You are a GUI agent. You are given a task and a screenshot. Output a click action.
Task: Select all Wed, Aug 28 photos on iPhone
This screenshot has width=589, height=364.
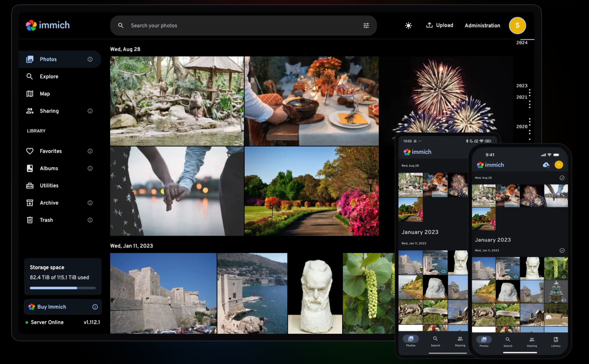pyautogui.click(x=562, y=178)
